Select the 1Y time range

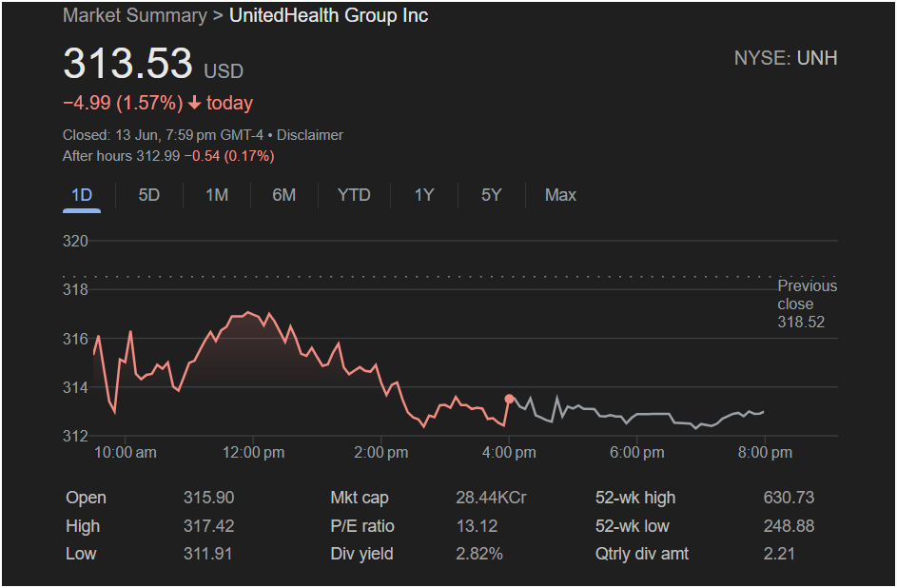coord(424,196)
